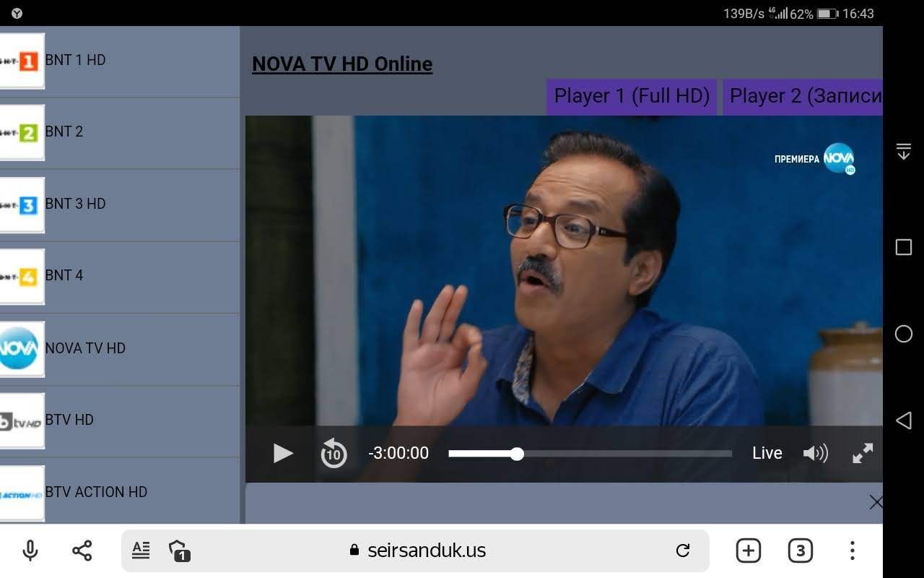Open NOVA TV HD channel logo

[x=22, y=349]
